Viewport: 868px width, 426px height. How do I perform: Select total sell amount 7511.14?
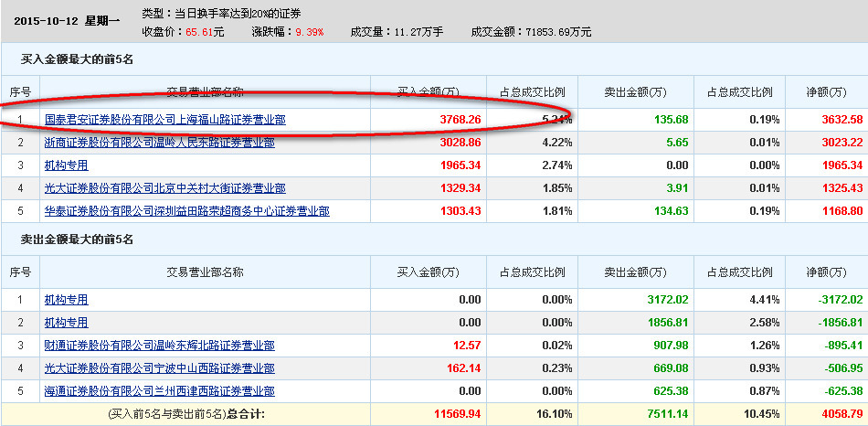[668, 414]
